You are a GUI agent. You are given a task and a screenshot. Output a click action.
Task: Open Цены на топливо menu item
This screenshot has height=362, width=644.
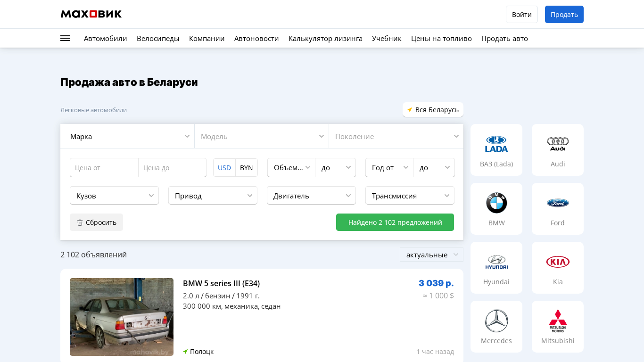tap(441, 38)
